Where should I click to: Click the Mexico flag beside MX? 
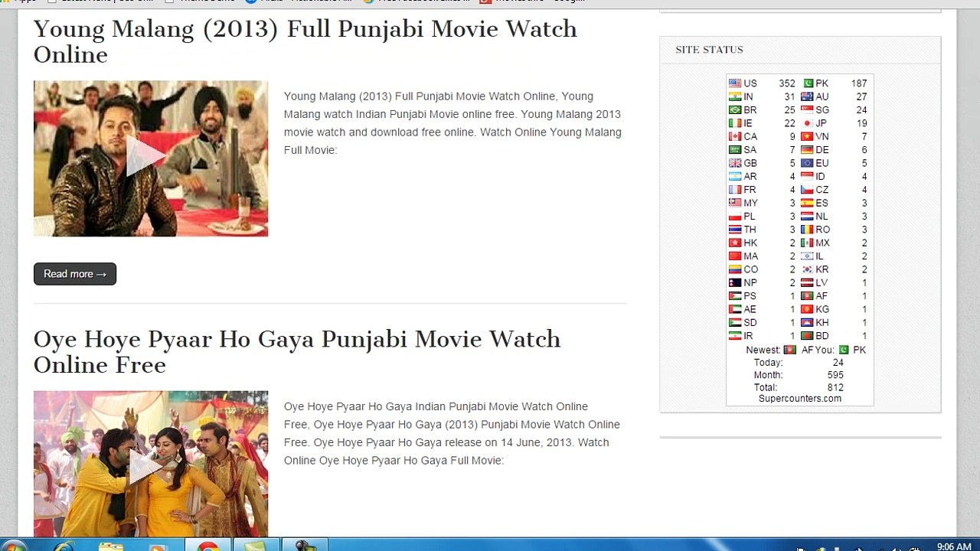(807, 243)
